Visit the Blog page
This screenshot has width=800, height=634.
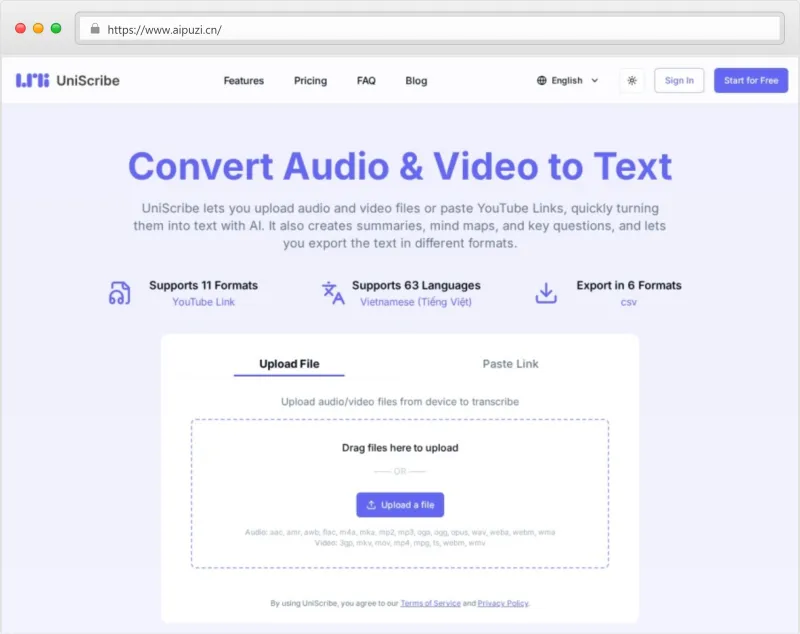point(416,81)
